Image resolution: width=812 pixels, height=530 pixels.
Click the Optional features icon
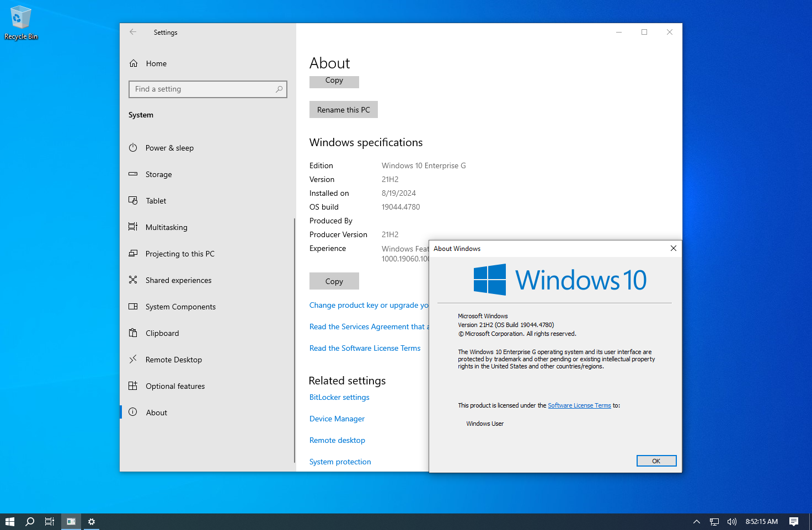[133, 386]
